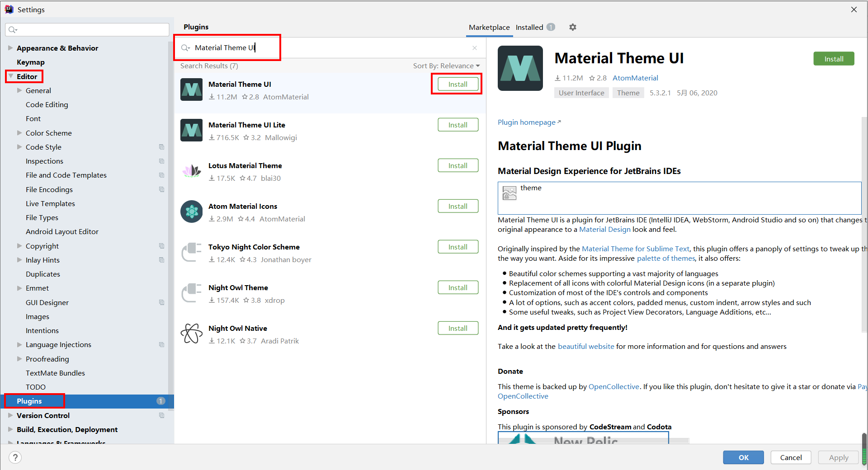Open Font settings page
This screenshot has height=470, width=868.
click(x=33, y=118)
